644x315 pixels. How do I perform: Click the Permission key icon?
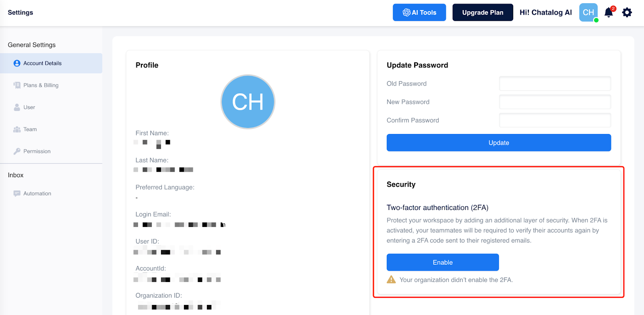coord(17,151)
